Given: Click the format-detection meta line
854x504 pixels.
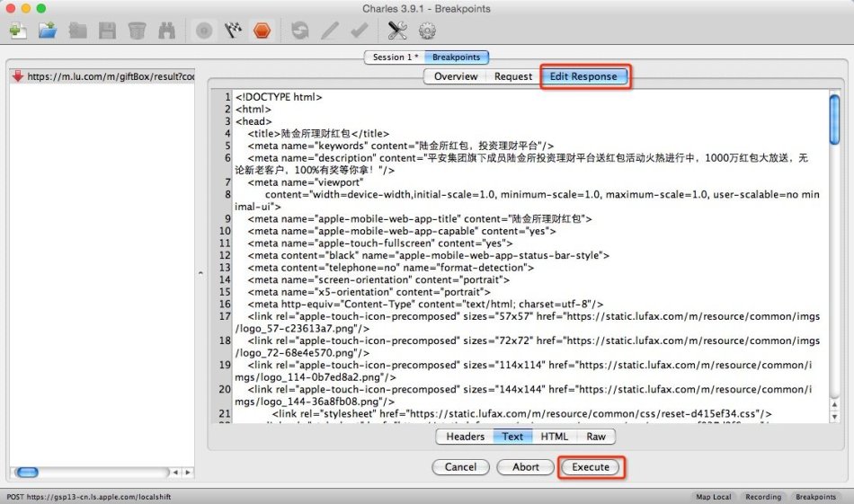Looking at the screenshot, I should coord(390,267).
